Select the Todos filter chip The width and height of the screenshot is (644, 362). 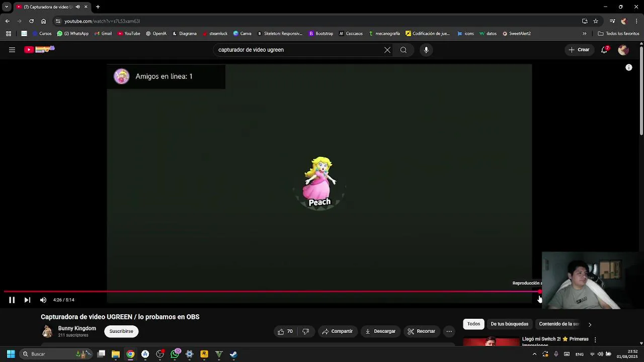(473, 324)
